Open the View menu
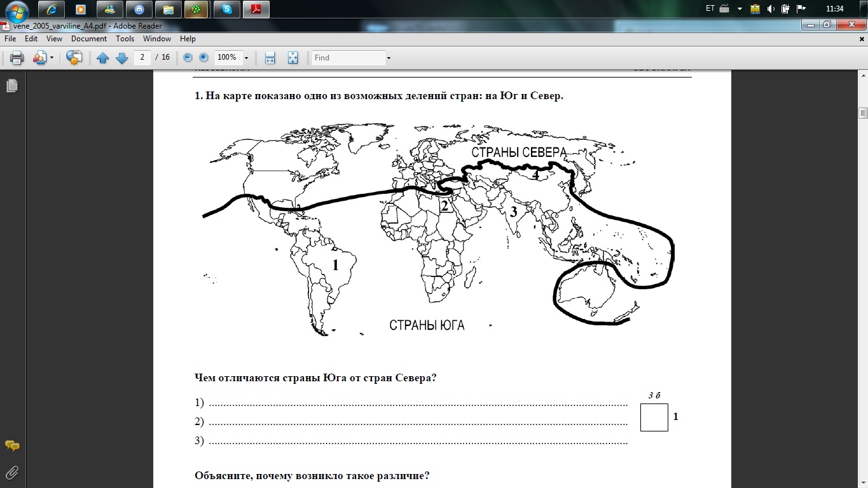This screenshot has width=868, height=488. (x=54, y=39)
